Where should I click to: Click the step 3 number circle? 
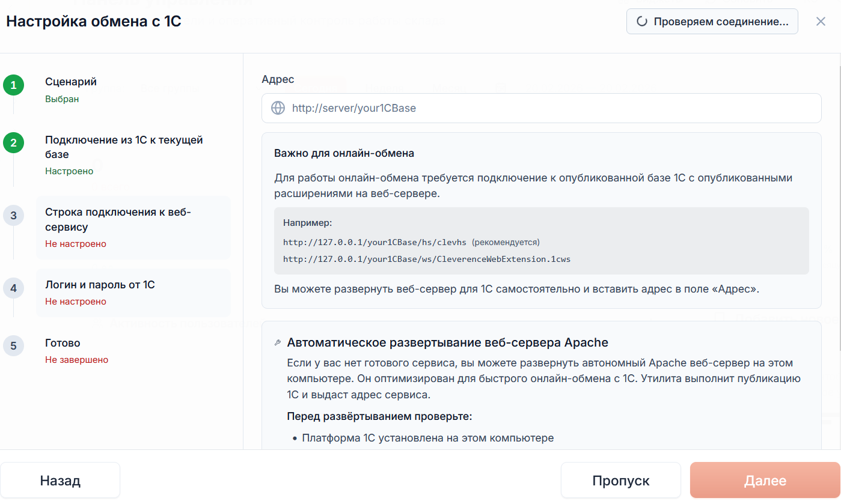13,215
